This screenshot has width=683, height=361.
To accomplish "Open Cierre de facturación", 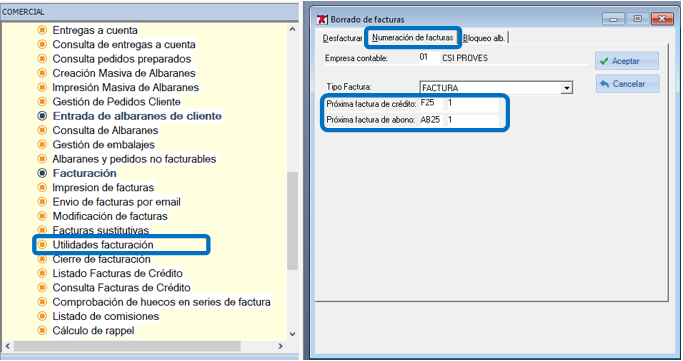I will [x=101, y=259].
